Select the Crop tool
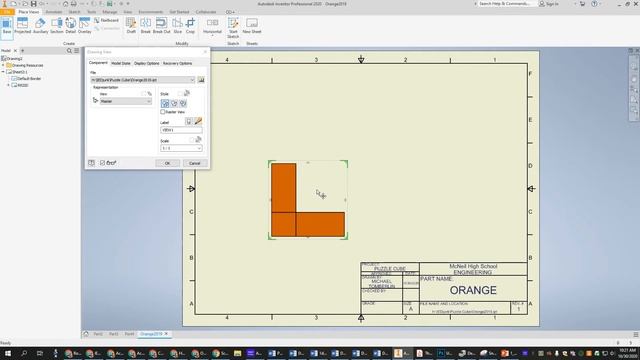The width and height of the screenshot is (640, 360). pyautogui.click(x=190, y=26)
